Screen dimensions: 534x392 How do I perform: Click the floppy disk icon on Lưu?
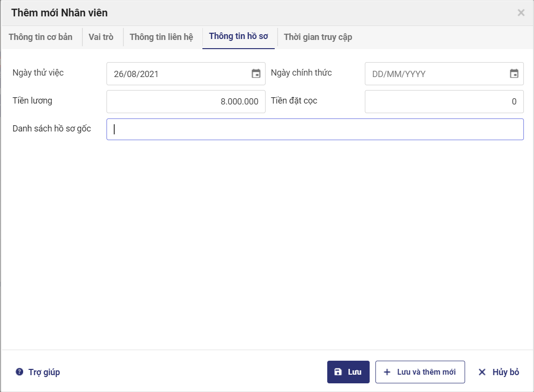tap(338, 372)
